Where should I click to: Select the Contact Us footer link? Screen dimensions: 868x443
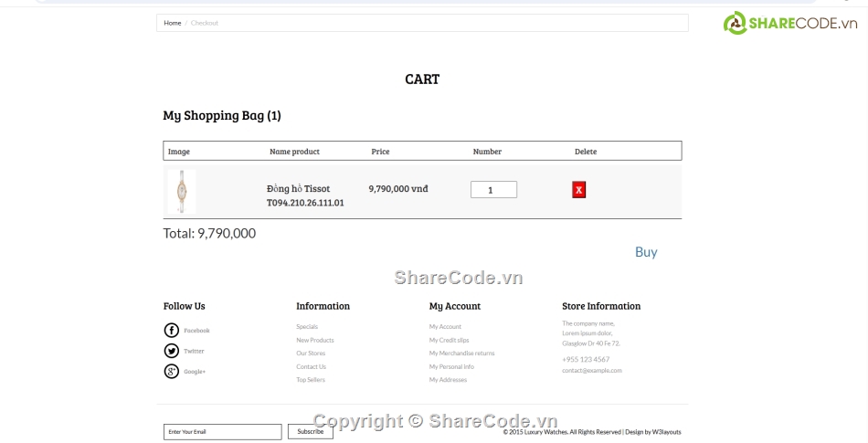311,366
